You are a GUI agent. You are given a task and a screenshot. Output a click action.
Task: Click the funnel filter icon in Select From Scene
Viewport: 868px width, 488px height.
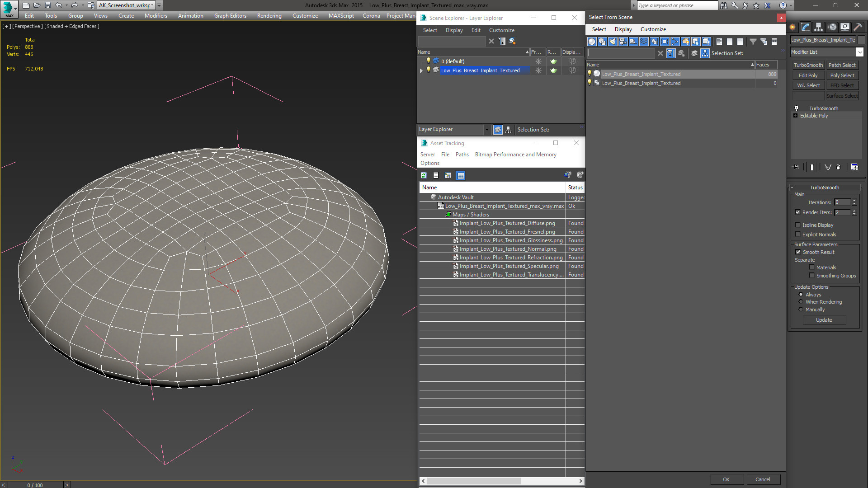pos(753,42)
